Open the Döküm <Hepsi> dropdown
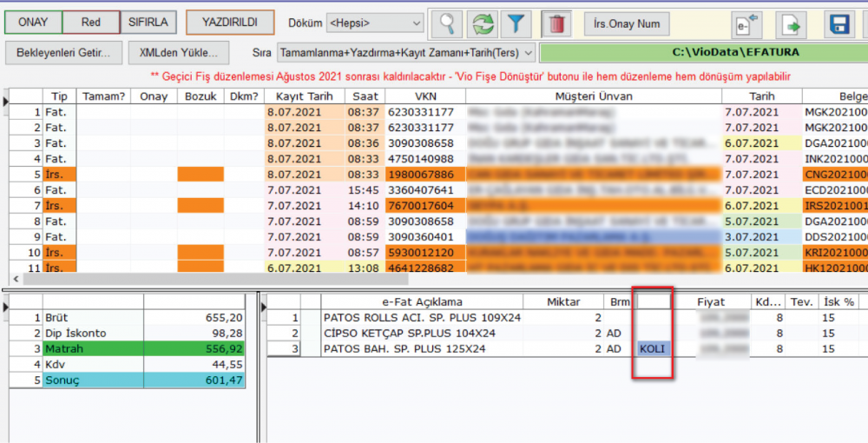Viewport: 868px width, 443px height. pyautogui.click(x=375, y=23)
